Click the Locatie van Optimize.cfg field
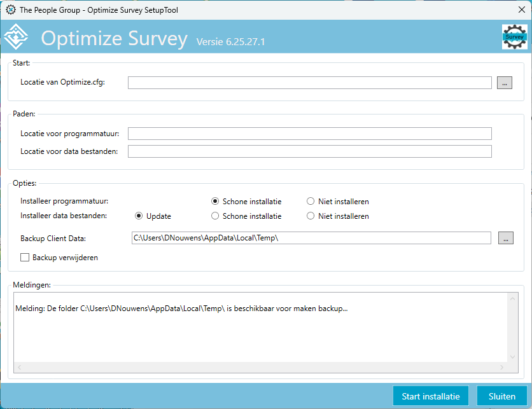This screenshot has width=532, height=409. pos(309,83)
